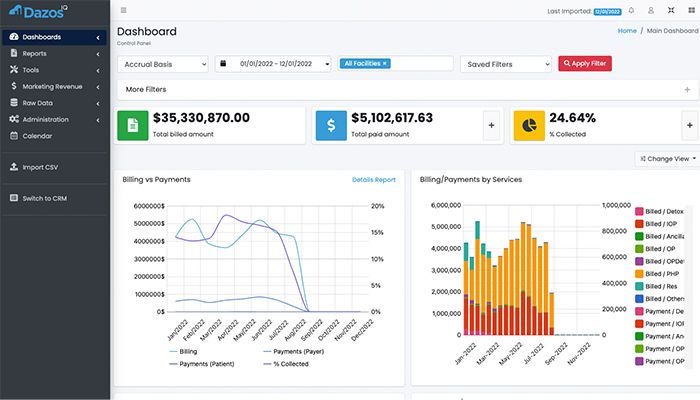Click the yellow pie chart % Collected icon
Screen dimensions: 700x400
tap(529, 125)
